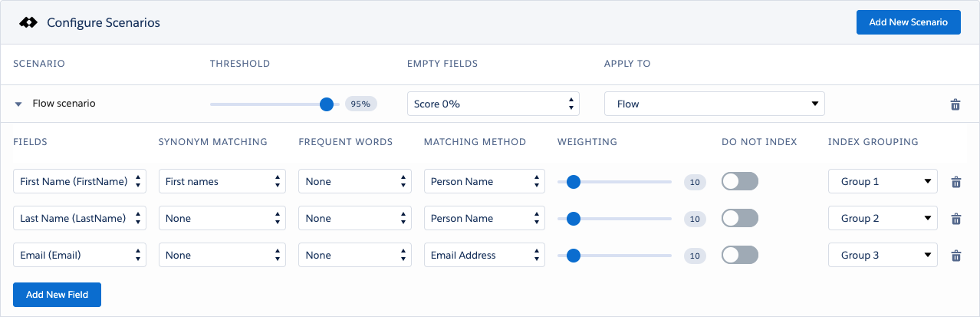Select the Last Name (LastName) field picker
The width and height of the screenshot is (980, 317).
point(80,218)
